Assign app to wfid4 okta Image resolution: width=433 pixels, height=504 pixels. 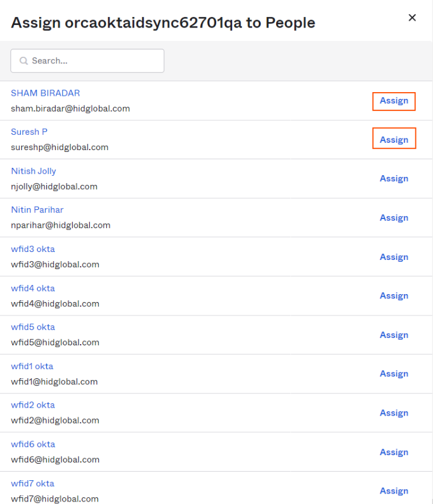tap(394, 296)
